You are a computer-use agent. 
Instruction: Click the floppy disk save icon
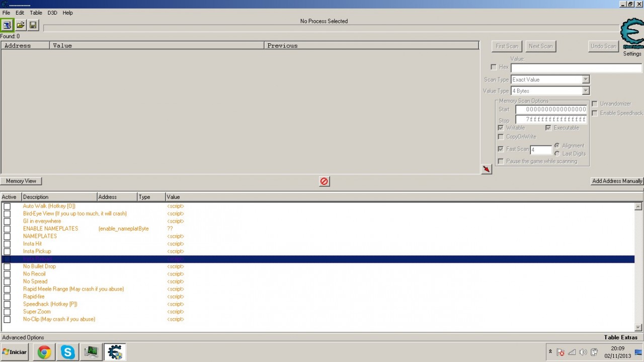pyautogui.click(x=33, y=25)
